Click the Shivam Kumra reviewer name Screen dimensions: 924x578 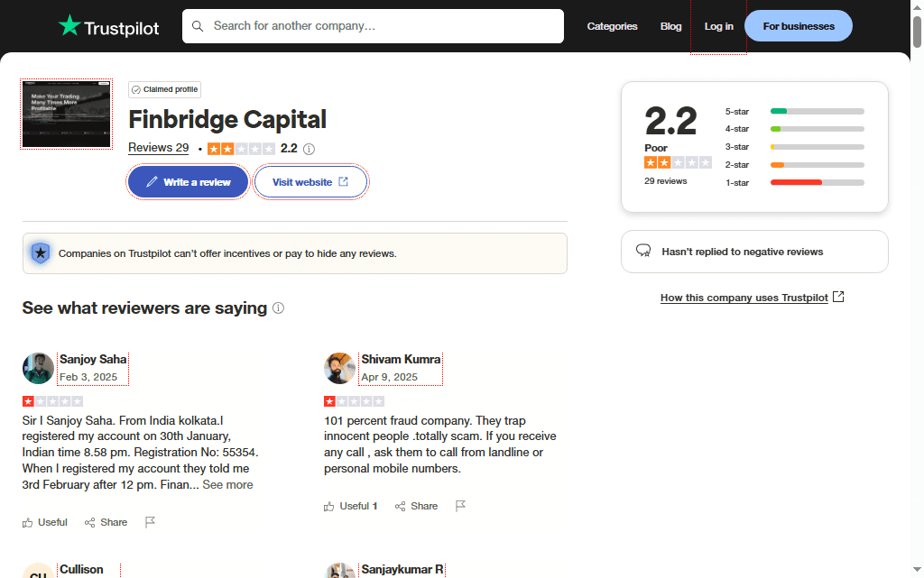(x=401, y=360)
